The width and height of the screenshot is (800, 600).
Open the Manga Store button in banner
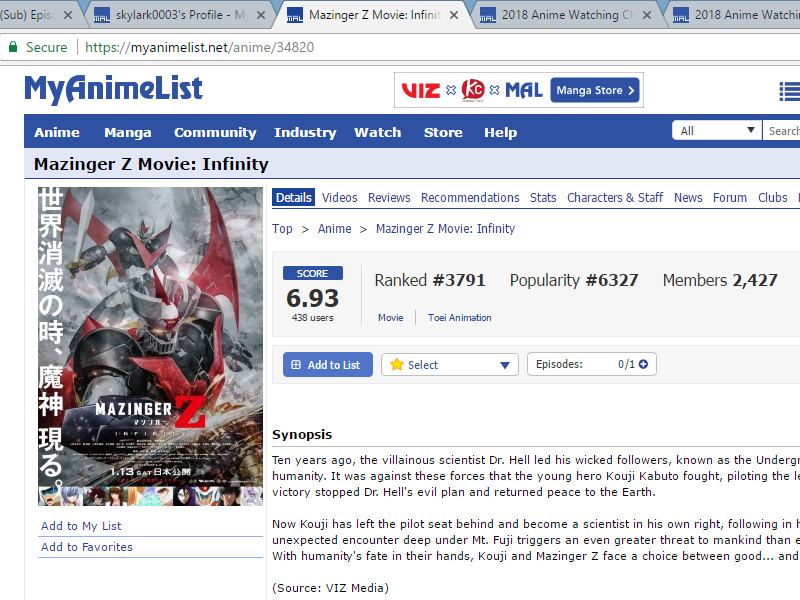595,90
